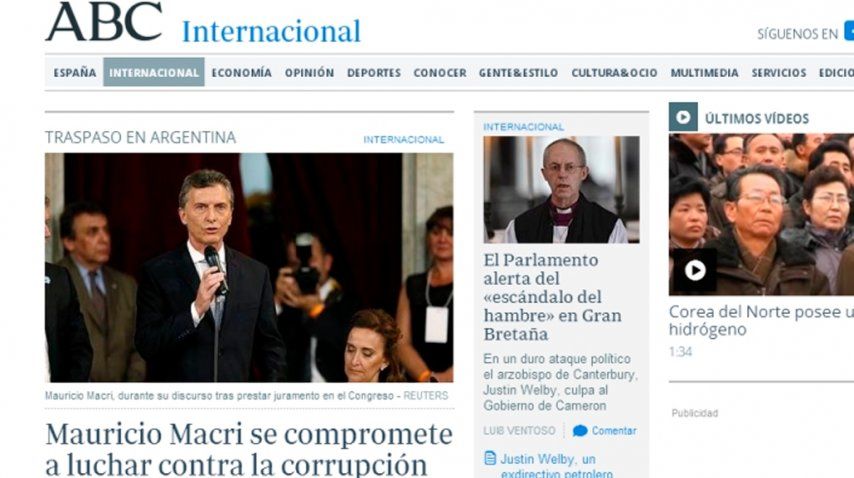The height and width of the screenshot is (478, 854).
Task: Click the Archbishop of Canterbury photo thumbnail
Action: tap(562, 189)
